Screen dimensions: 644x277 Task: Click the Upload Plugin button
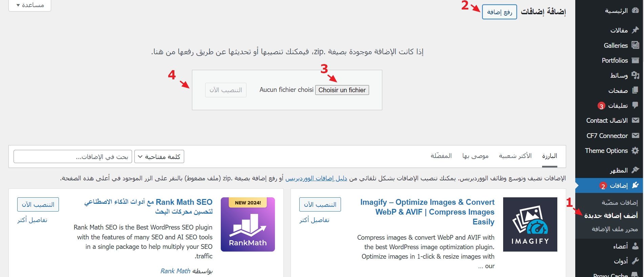click(499, 12)
